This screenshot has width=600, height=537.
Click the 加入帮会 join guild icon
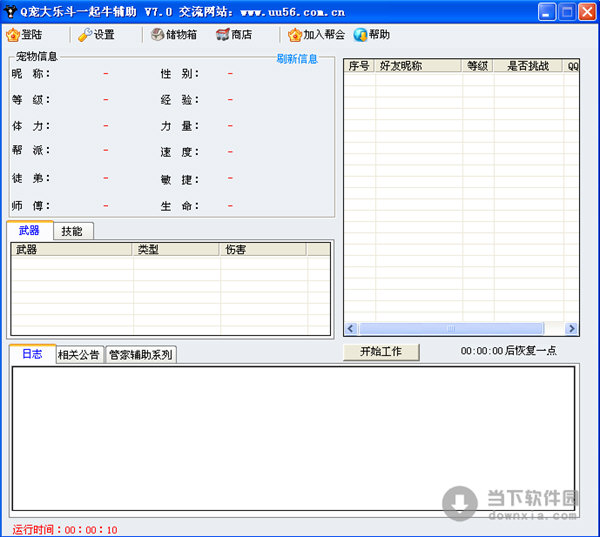(x=295, y=35)
